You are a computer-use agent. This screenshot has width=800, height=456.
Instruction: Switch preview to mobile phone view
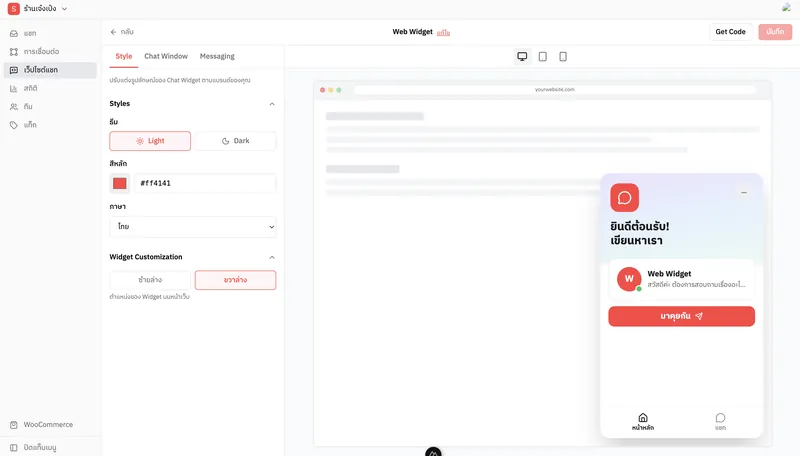tap(563, 57)
